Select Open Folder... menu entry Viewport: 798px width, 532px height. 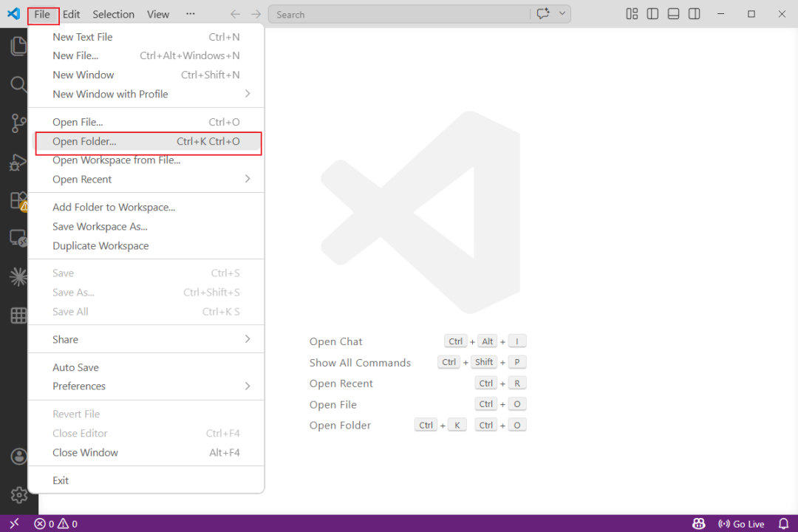[146, 142]
